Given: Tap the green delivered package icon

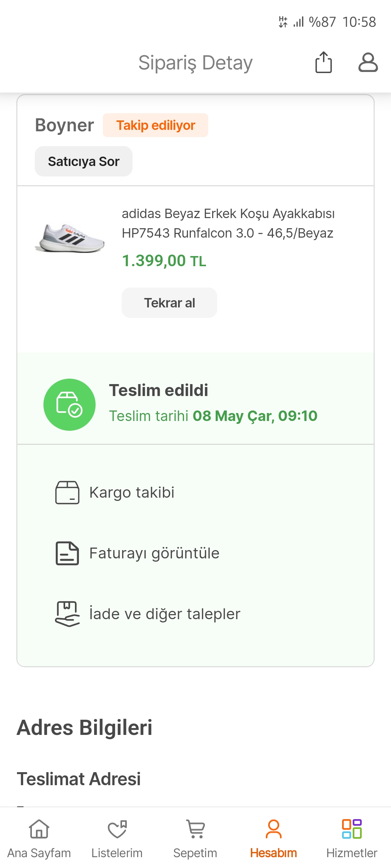Looking at the screenshot, I should [70, 404].
